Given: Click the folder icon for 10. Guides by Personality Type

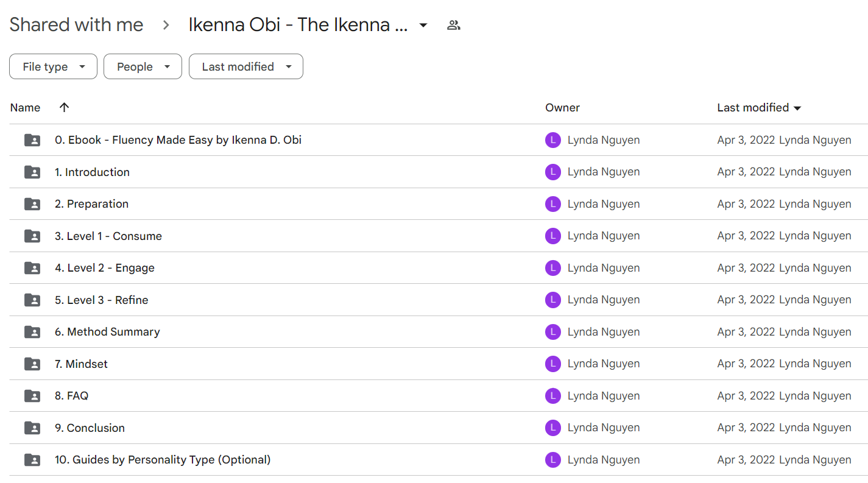Looking at the screenshot, I should [32, 460].
